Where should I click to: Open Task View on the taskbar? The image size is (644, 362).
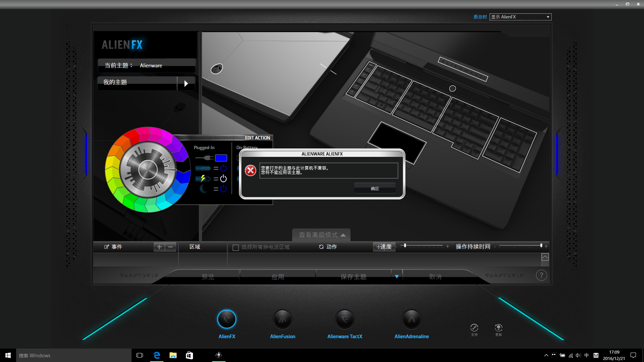click(x=140, y=355)
